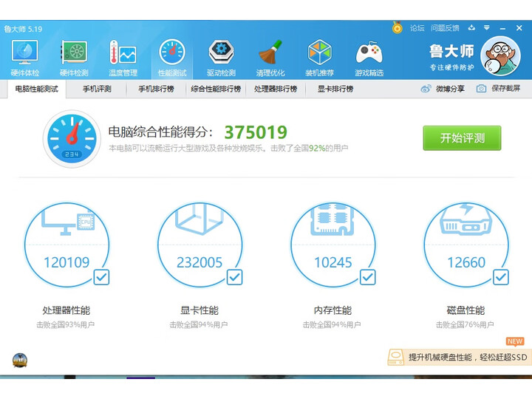Switch to 电脑性能测试 tab

click(37, 89)
